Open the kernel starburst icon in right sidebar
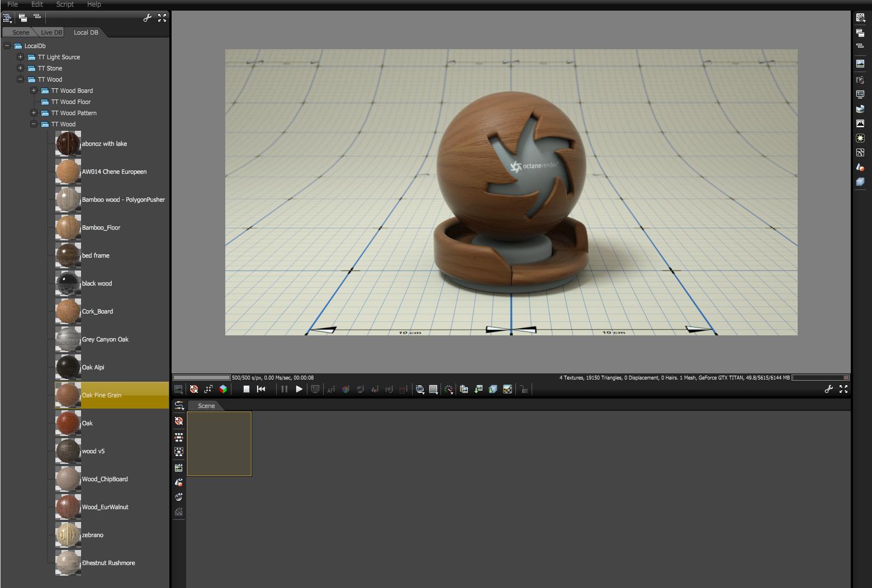 pos(860,138)
